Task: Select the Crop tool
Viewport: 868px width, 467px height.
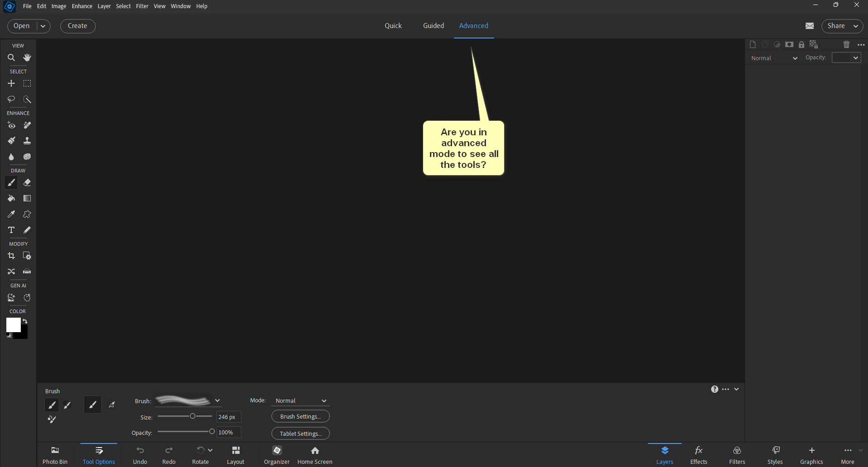Action: click(11, 256)
